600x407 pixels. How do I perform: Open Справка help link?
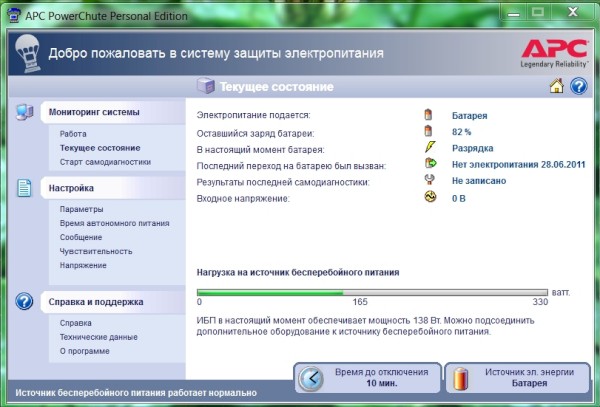coord(75,323)
